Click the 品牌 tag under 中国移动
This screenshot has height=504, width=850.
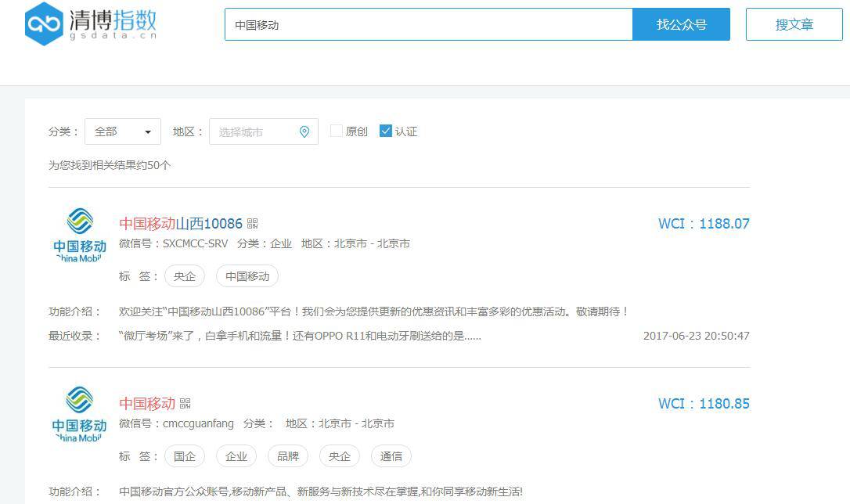[x=287, y=455]
